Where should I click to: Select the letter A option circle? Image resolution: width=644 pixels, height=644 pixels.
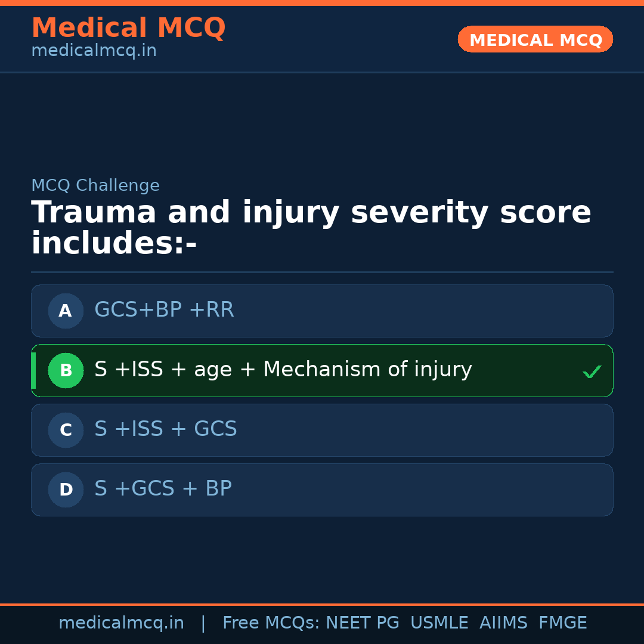pyautogui.click(x=66, y=311)
